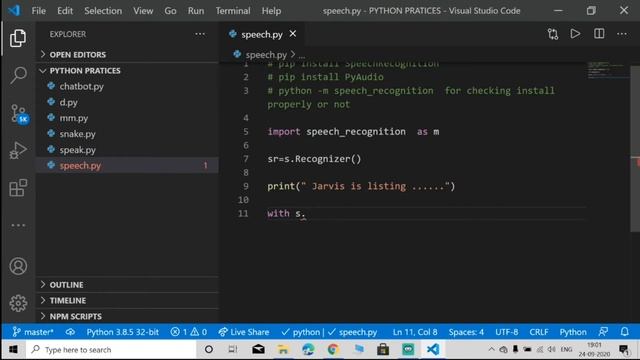640x360 pixels.
Task: Open the Explorer view in activity bar
Action: coord(18,38)
